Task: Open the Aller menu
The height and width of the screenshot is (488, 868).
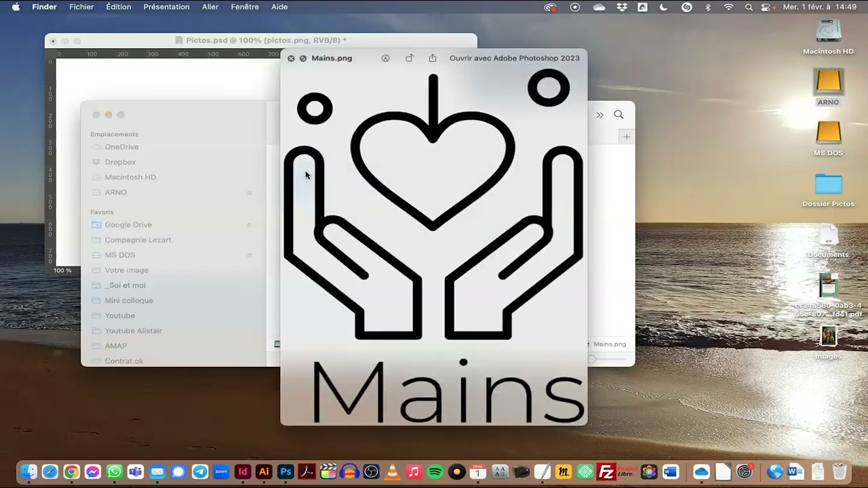Action: pos(210,7)
